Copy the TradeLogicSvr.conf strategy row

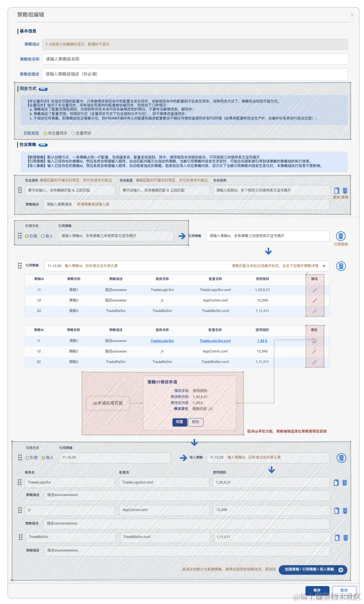336,482
